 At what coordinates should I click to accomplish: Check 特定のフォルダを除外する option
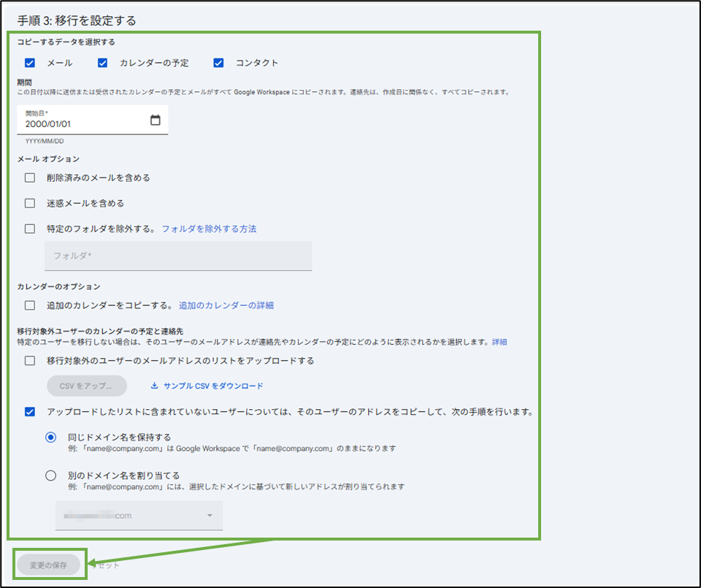[30, 229]
